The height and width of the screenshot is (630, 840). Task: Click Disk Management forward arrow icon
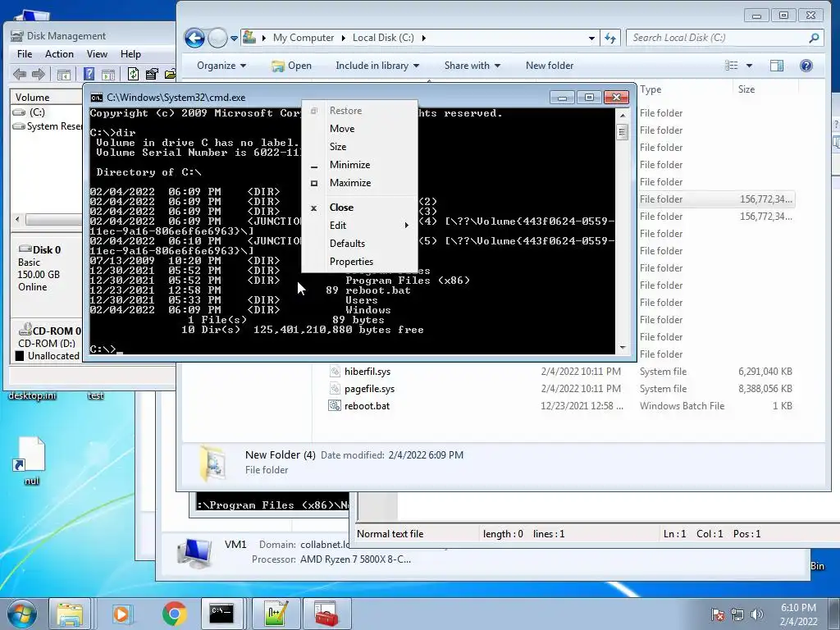[38, 74]
